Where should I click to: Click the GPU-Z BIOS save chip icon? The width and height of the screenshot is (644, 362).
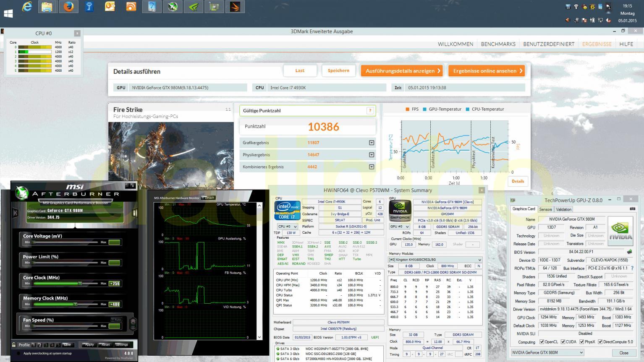click(629, 252)
